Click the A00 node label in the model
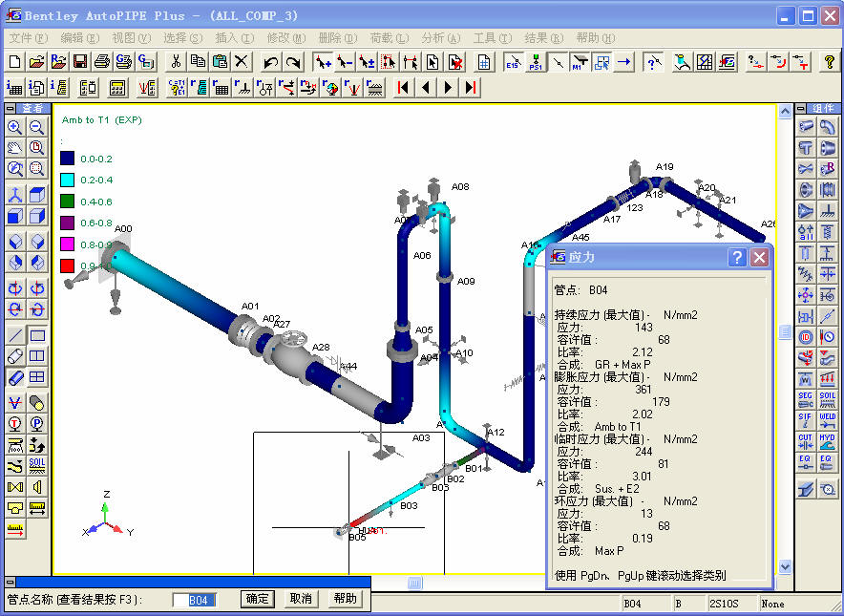The height and width of the screenshot is (616, 844). tap(123, 229)
